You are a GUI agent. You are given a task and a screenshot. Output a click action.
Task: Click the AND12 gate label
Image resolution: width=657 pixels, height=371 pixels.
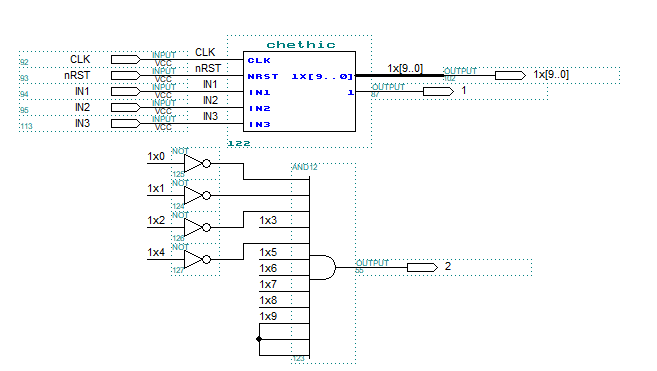tap(305, 167)
